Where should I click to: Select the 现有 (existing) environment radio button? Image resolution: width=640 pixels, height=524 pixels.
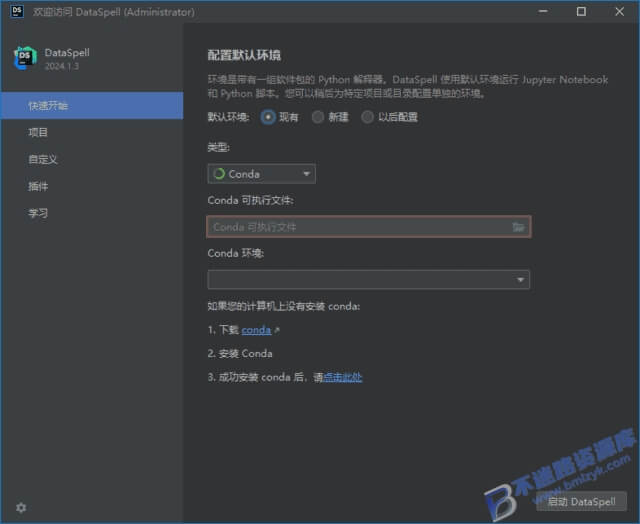pyautogui.click(x=268, y=117)
